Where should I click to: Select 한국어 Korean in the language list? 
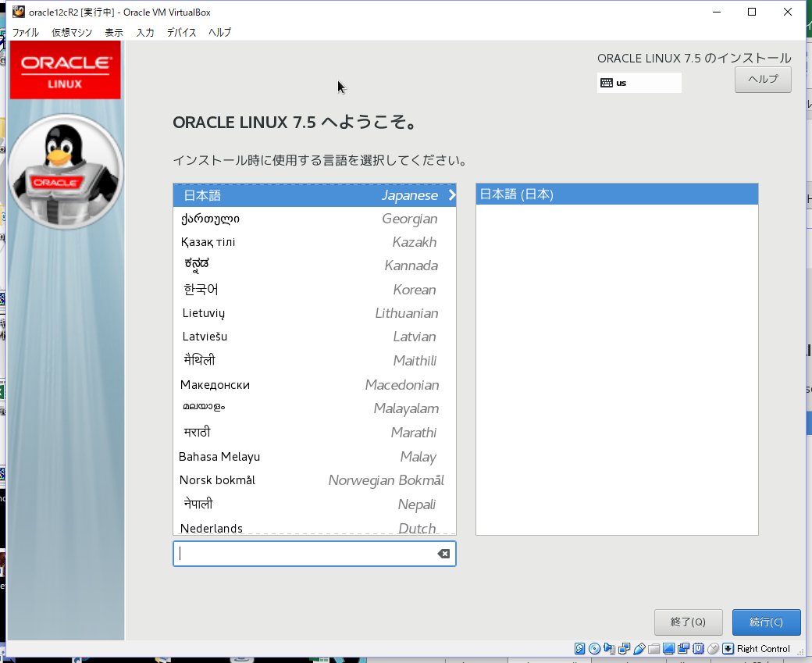pos(312,290)
